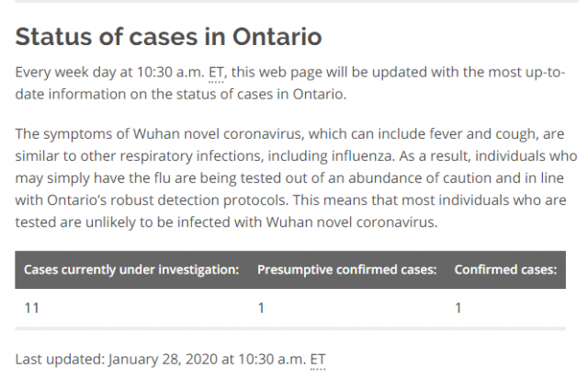
Task: Click the 'Status of cases in Ontario' heading
Action: (168, 37)
